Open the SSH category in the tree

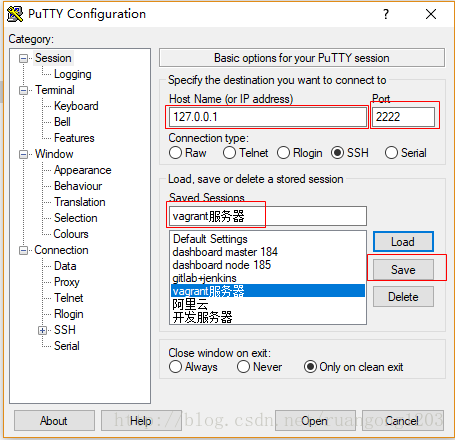(x=65, y=330)
